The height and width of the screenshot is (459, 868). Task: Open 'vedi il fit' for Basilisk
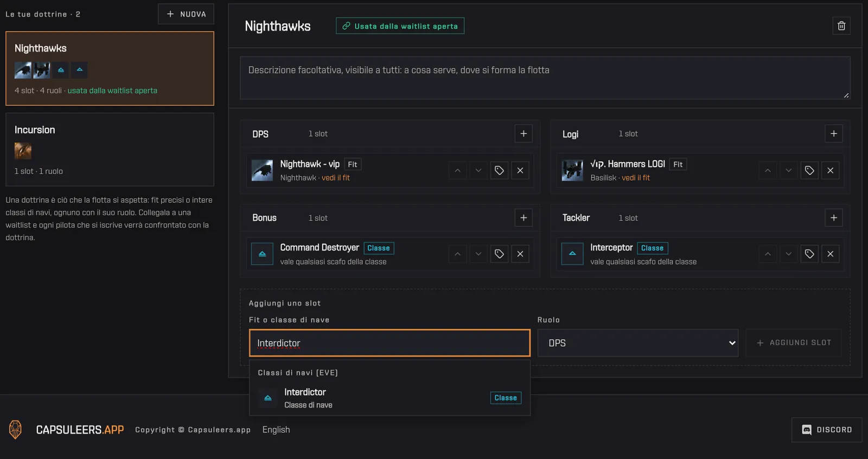tap(636, 178)
